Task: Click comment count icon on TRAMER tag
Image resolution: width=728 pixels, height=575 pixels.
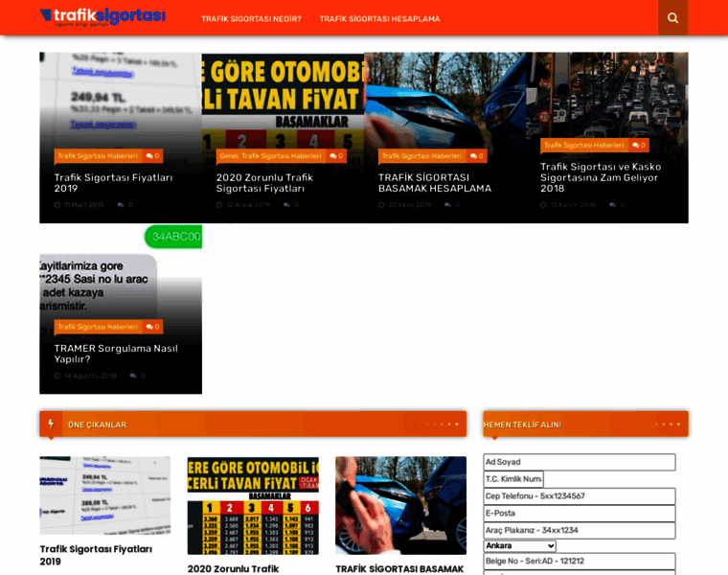Action: (149, 327)
